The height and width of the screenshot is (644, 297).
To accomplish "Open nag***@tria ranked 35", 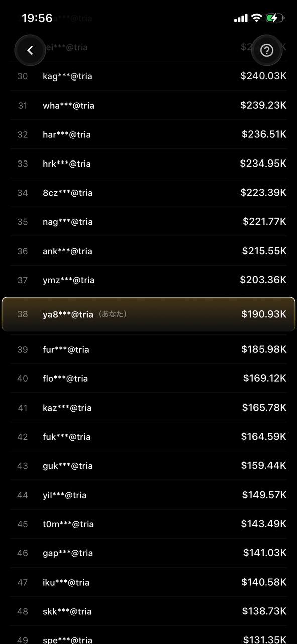I will (x=148, y=222).
